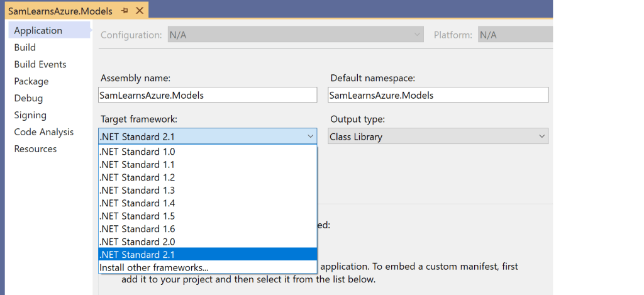Viewport: 644px width, 295px height.
Task: Collapse the Target framework dropdown arrow
Action: 310,136
